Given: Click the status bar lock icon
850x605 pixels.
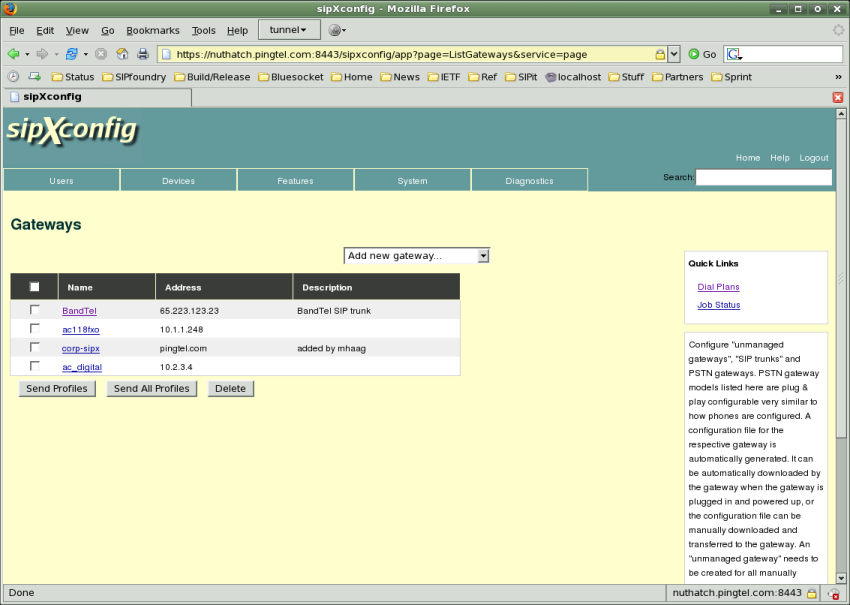Looking at the screenshot, I should coord(812,593).
